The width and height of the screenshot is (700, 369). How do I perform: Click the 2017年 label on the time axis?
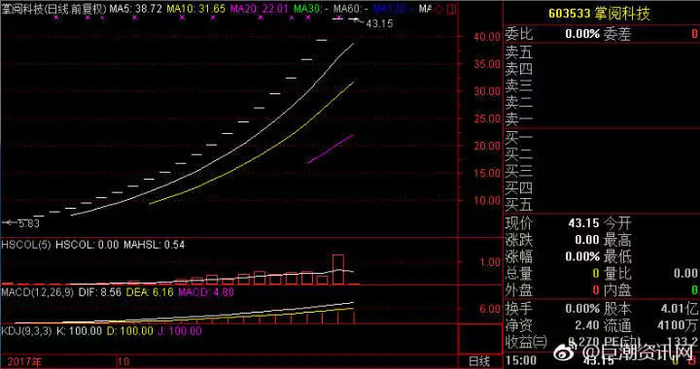point(21,361)
